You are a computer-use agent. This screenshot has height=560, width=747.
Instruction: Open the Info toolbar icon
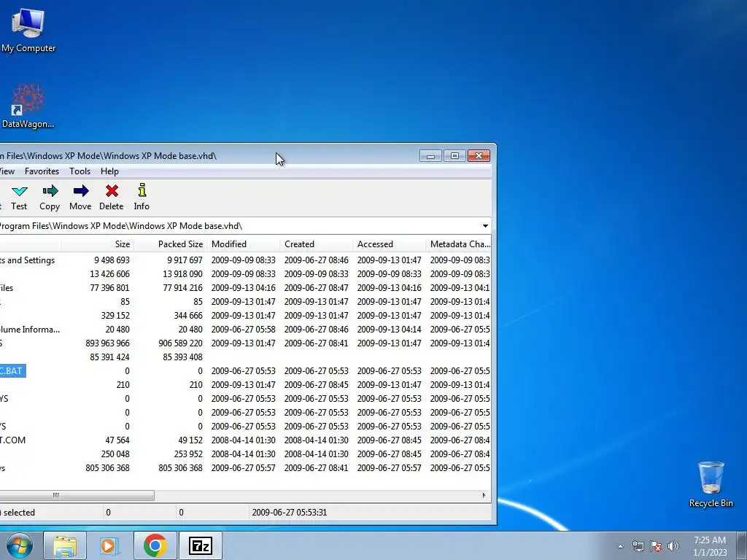pos(142,197)
